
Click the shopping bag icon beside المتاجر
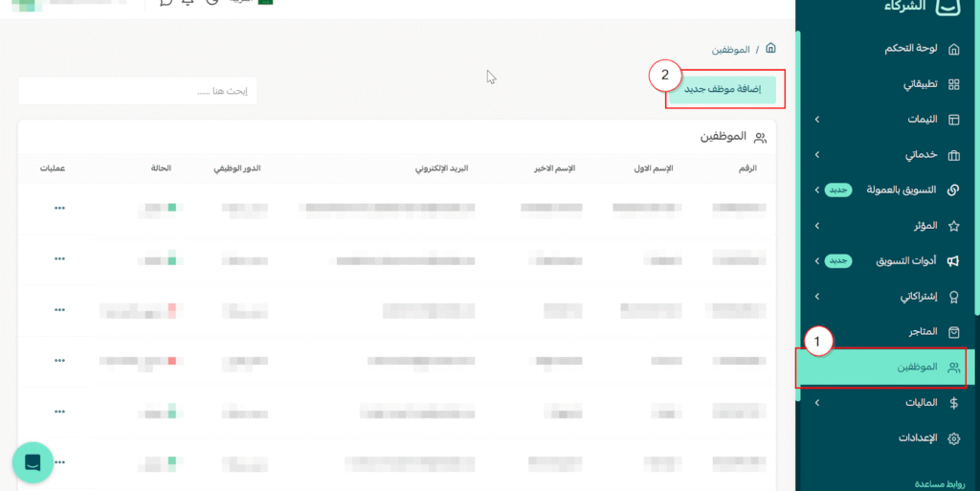(953, 332)
